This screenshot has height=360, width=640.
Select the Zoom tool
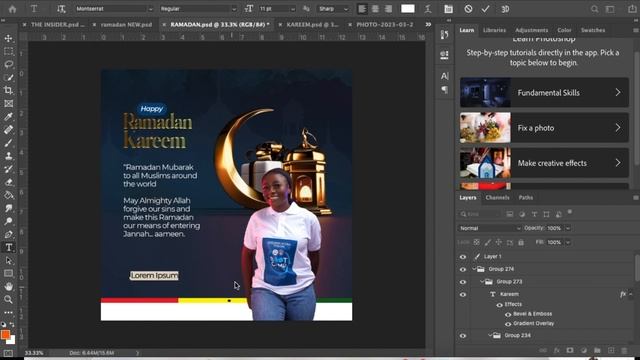click(x=8, y=300)
